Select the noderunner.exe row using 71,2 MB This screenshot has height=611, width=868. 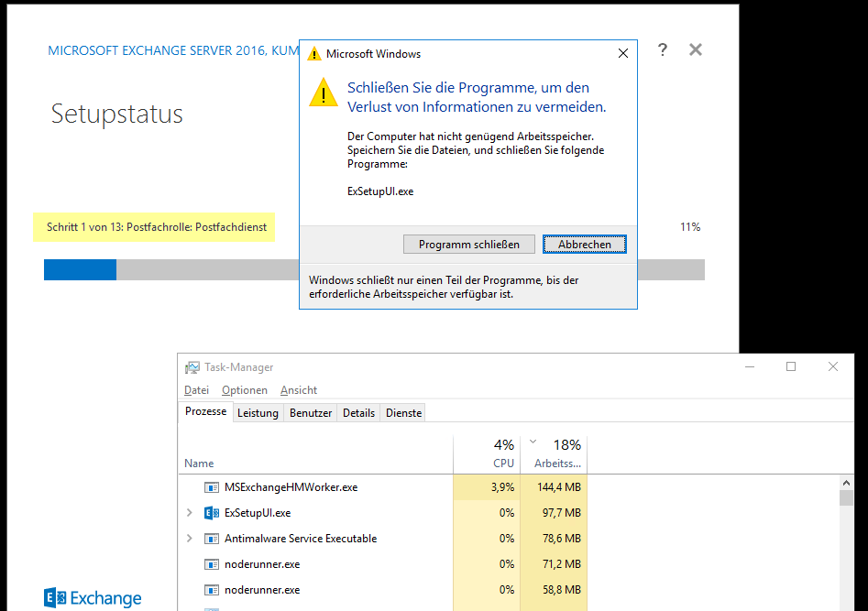click(382, 564)
